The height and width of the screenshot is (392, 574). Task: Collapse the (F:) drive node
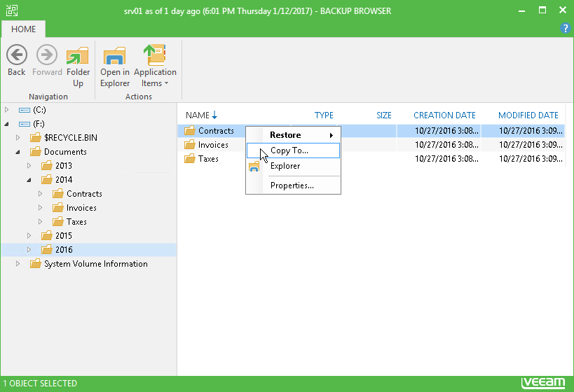point(6,124)
